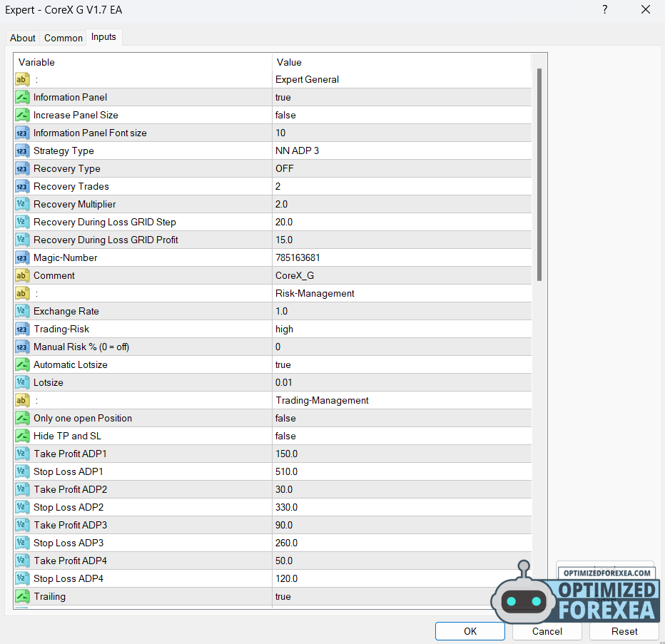This screenshot has height=644, width=665.
Task: Close the Expert dialog window
Action: pos(646,9)
